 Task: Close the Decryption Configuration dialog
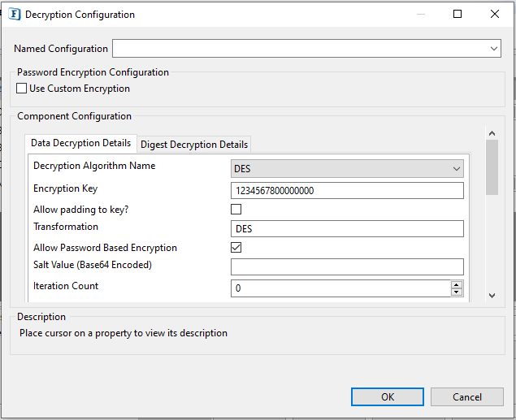[495, 14]
